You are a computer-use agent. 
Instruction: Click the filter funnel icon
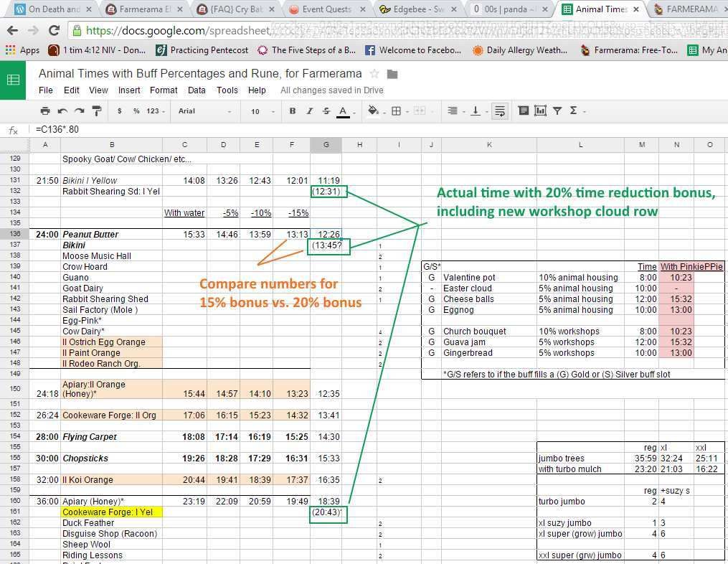(x=557, y=111)
